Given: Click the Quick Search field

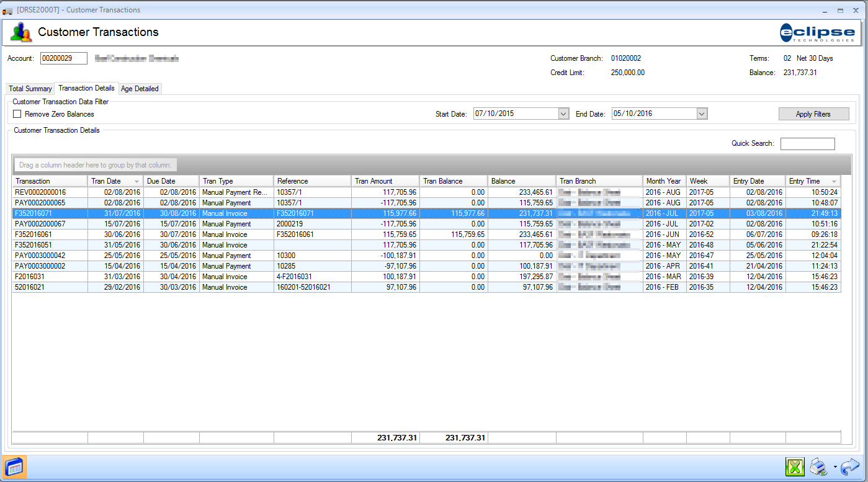Looking at the screenshot, I should click(807, 144).
